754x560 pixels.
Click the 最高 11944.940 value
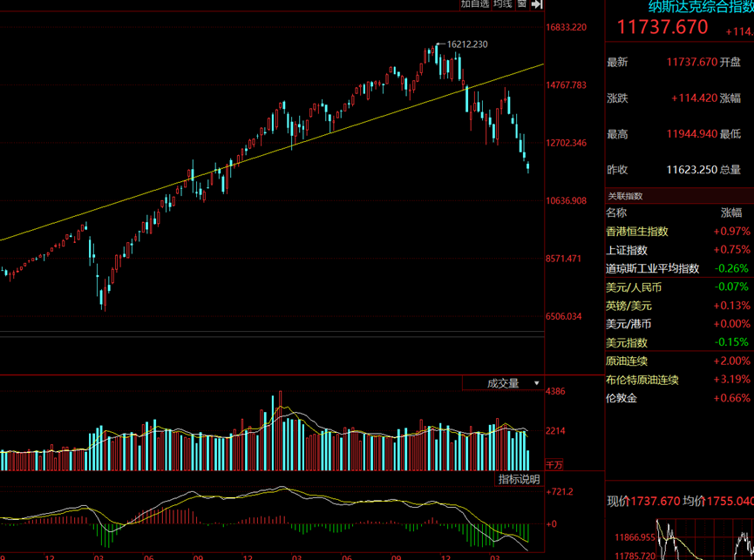692,134
